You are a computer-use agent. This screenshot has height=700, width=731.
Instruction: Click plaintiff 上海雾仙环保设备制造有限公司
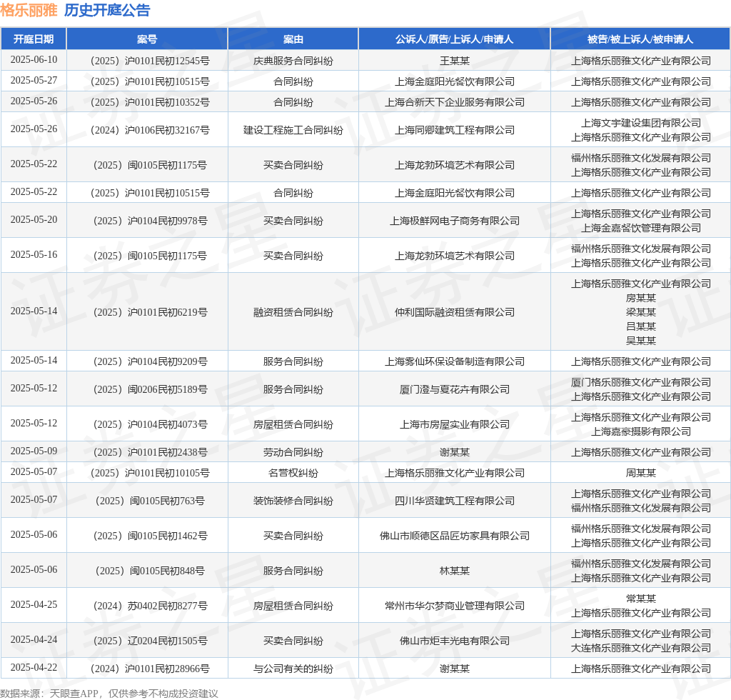(455, 362)
